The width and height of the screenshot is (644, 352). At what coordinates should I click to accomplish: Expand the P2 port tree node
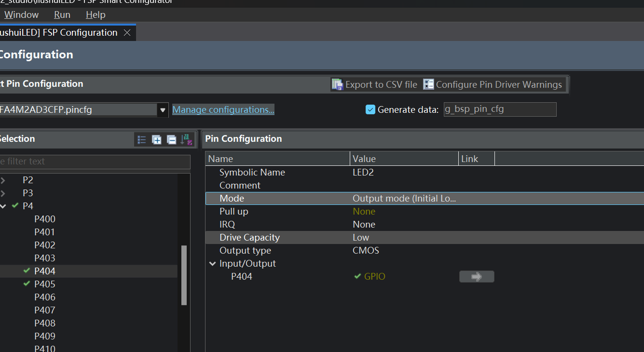tap(3, 180)
